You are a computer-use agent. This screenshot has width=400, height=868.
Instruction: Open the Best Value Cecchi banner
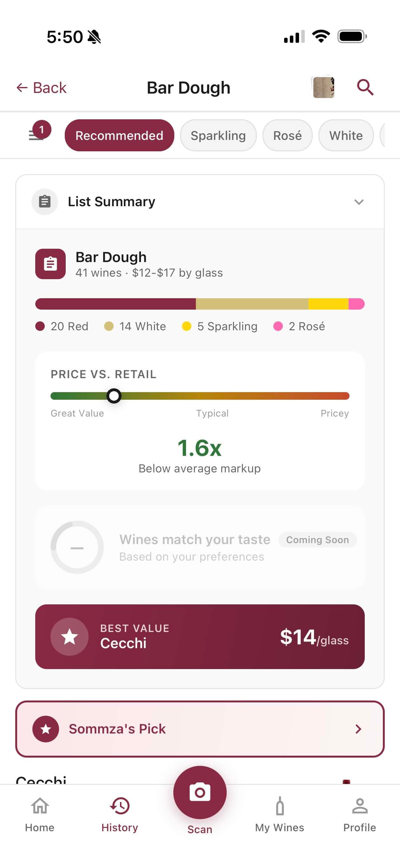[200, 636]
